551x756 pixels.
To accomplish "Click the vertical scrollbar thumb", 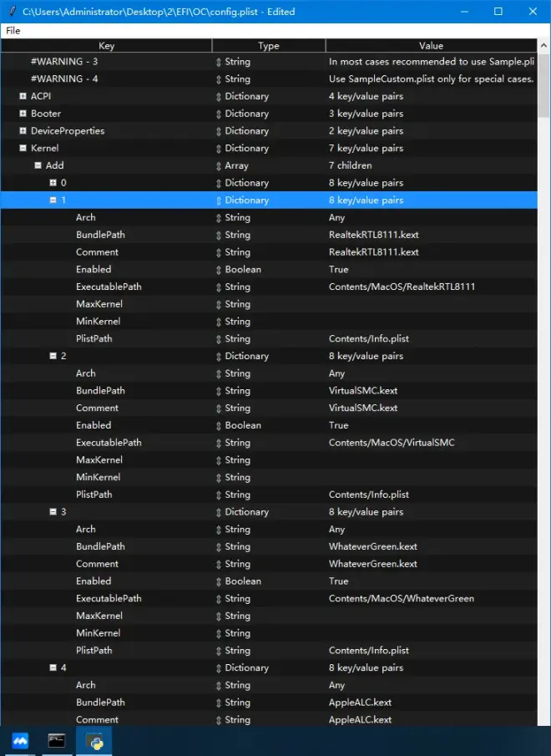I will tap(543, 85).
